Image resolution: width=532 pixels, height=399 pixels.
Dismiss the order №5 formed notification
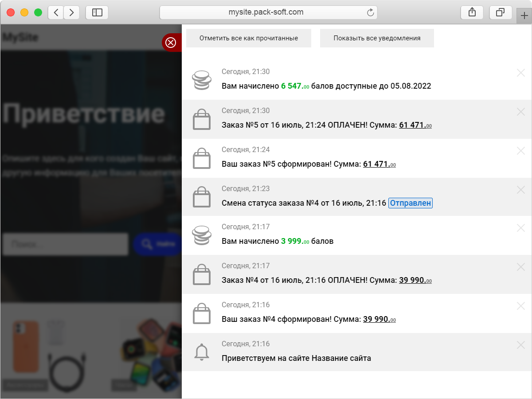click(x=520, y=151)
